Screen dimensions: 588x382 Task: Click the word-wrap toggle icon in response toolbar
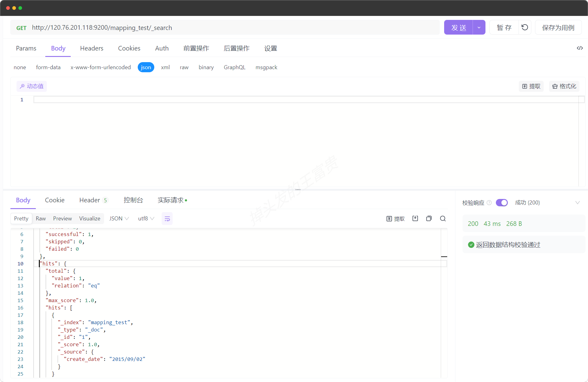167,219
